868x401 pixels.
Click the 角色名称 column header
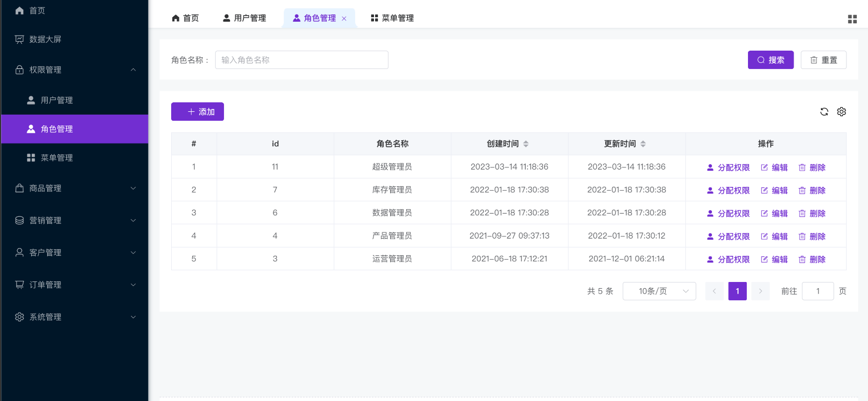pyautogui.click(x=392, y=144)
